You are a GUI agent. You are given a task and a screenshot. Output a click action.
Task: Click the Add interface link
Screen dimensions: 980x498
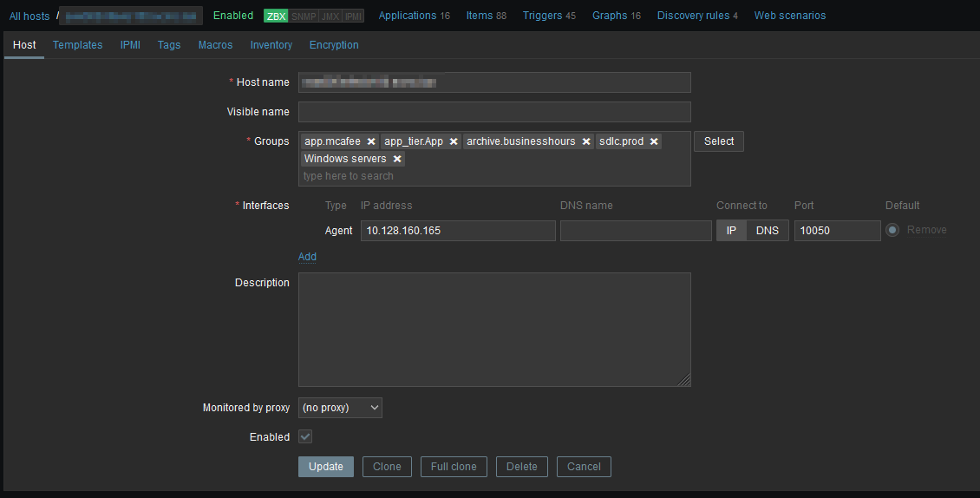click(x=307, y=257)
